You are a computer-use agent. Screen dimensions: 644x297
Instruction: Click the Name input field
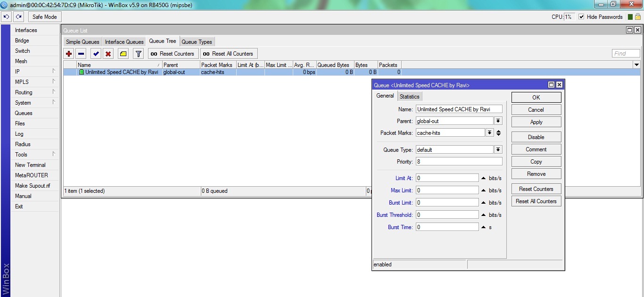coord(459,109)
